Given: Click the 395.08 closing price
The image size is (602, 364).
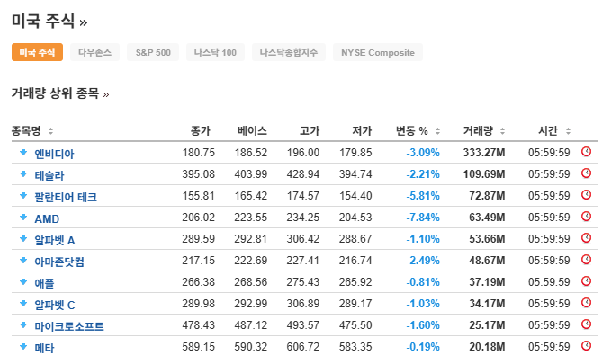Looking at the screenshot, I should coord(199,174).
